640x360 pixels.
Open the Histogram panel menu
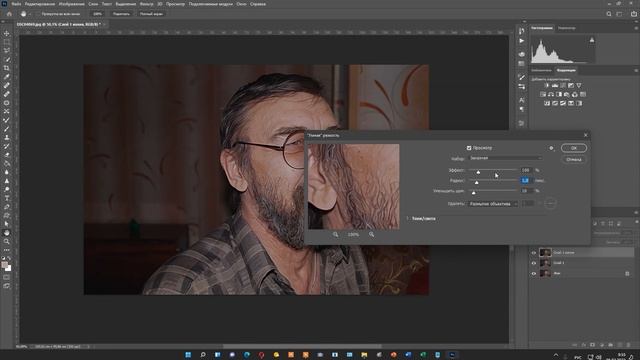(x=636, y=28)
